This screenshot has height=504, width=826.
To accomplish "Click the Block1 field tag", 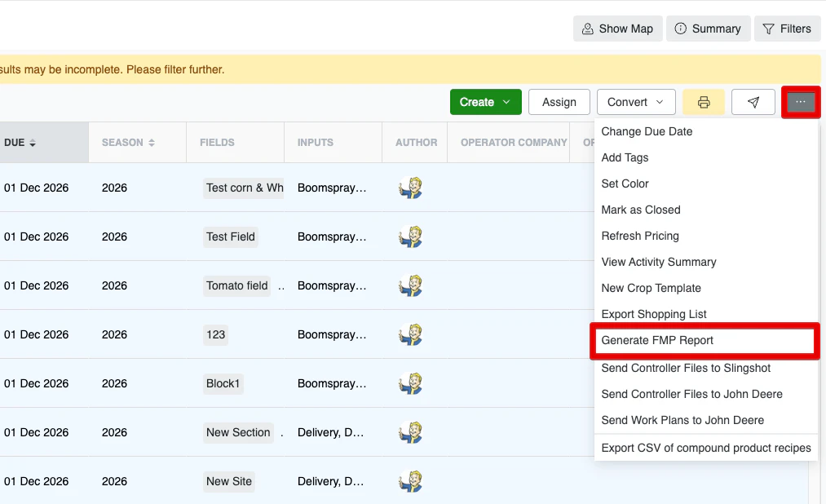I will pos(223,383).
